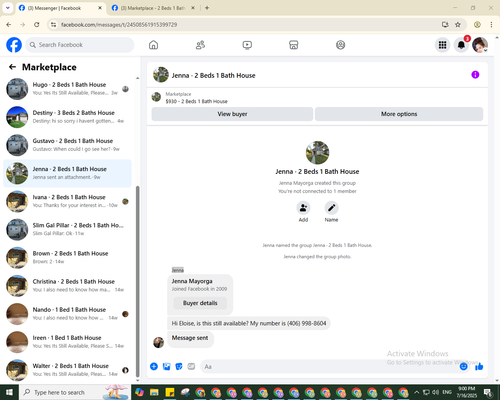Click the large group photo above Jenna title

(317, 152)
